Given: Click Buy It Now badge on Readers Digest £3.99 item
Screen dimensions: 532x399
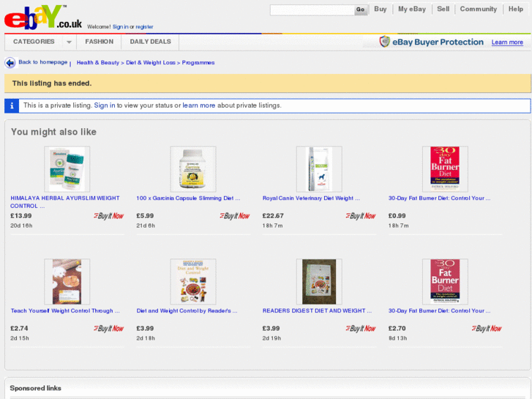Looking at the screenshot, I should tap(361, 329).
